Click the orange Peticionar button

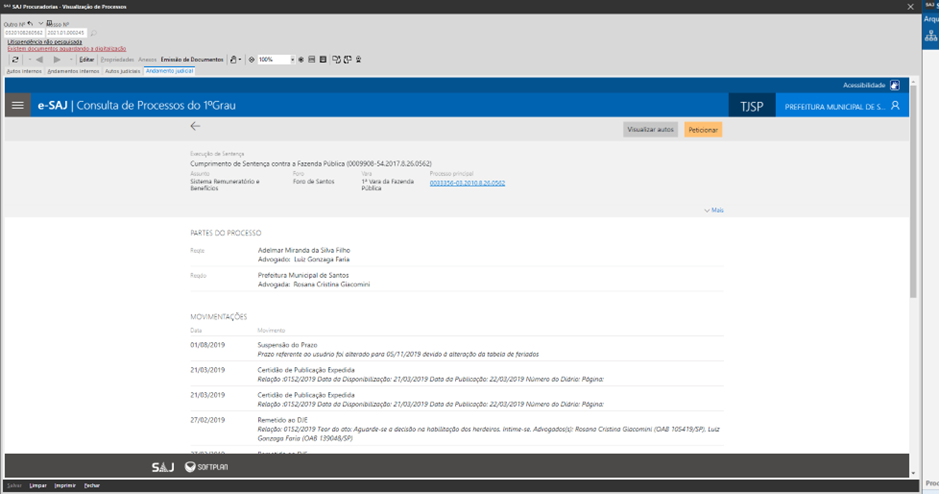(x=703, y=130)
